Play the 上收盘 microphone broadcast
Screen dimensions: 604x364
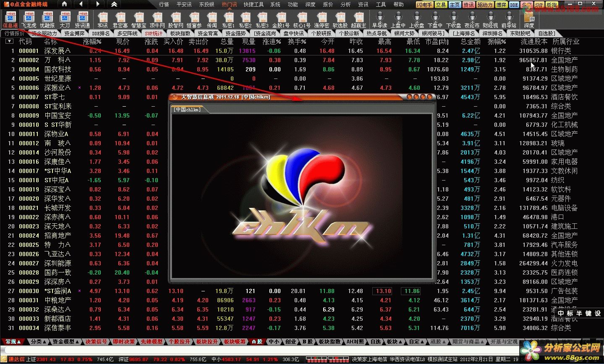click(416, 19)
